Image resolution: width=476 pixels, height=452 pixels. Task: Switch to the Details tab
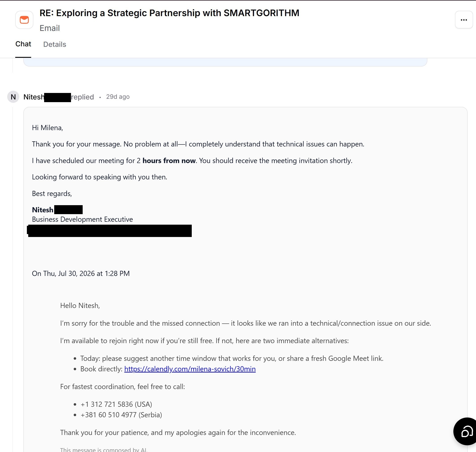(x=55, y=44)
